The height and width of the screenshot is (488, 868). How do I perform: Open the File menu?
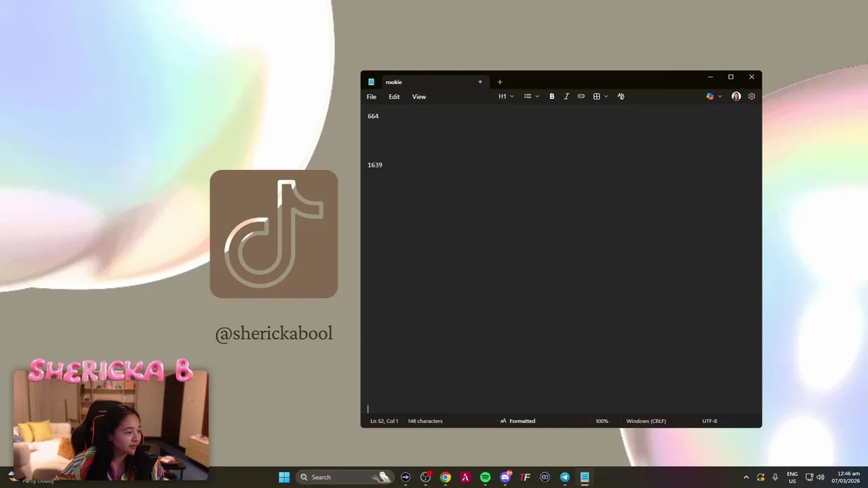[x=372, y=97]
